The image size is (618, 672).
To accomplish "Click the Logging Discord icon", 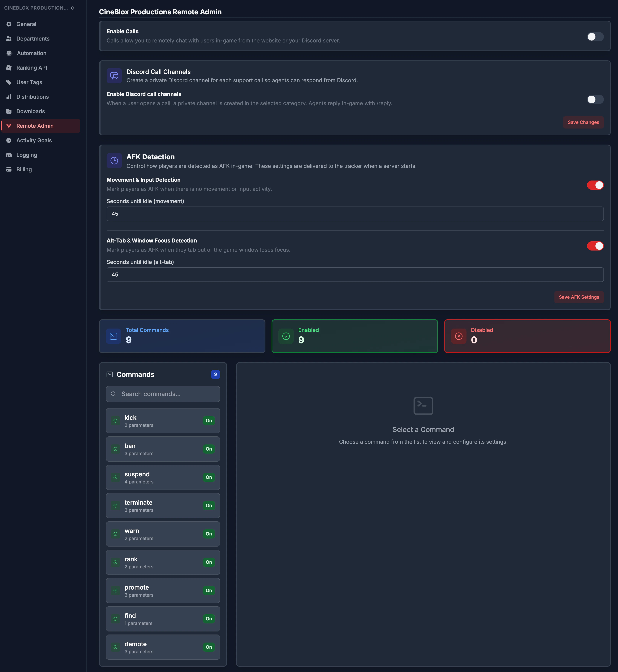I will 9,155.
